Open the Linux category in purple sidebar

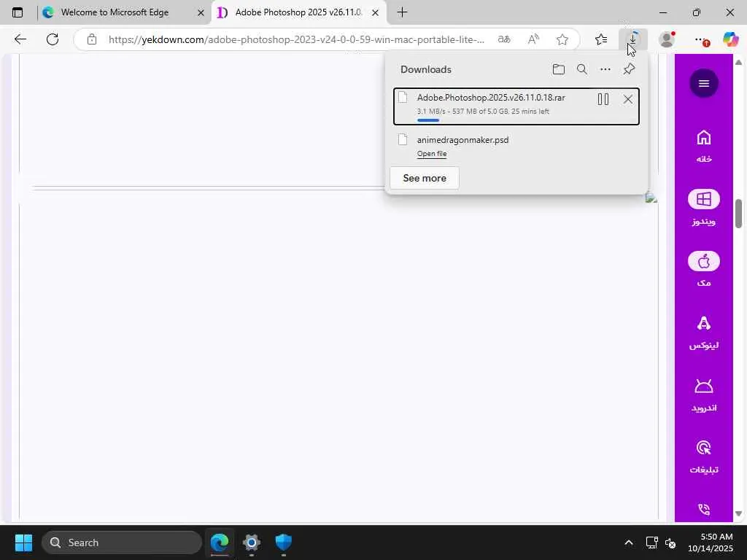704,332
